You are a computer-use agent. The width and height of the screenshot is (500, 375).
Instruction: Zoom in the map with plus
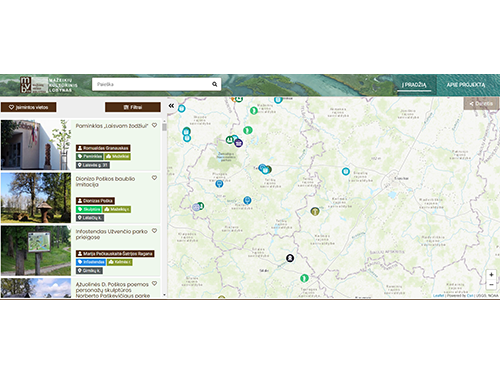click(491, 275)
